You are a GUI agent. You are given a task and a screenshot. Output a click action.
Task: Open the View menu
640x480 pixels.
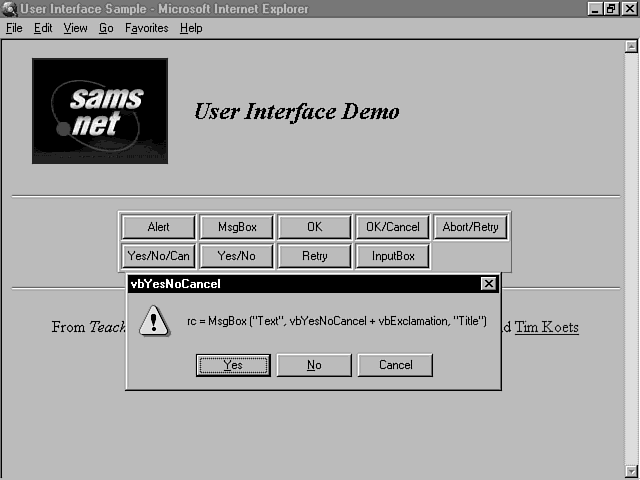pos(76,28)
